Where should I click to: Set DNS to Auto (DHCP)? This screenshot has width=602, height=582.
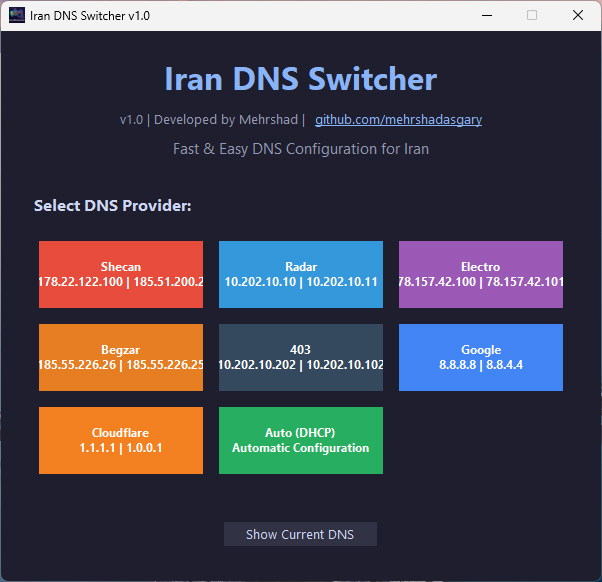(x=301, y=440)
